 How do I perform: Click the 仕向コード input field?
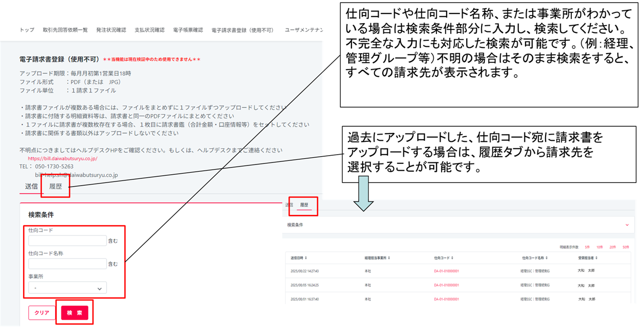coord(67,241)
